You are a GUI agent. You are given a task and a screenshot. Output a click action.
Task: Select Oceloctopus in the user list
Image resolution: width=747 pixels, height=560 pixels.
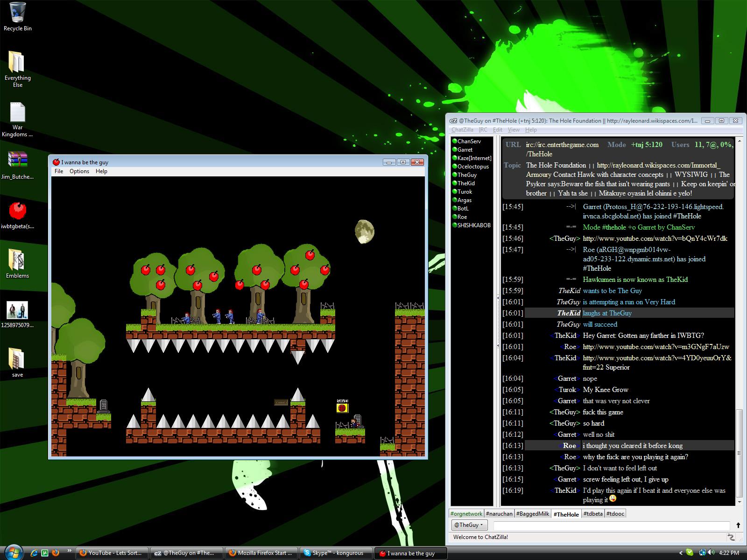tap(472, 167)
